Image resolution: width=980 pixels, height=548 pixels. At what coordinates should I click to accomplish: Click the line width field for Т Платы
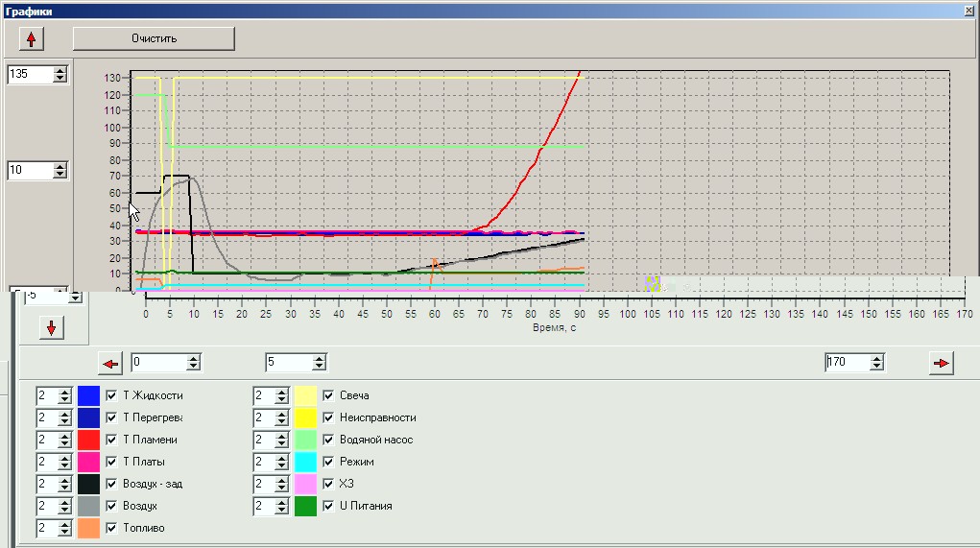(x=47, y=462)
